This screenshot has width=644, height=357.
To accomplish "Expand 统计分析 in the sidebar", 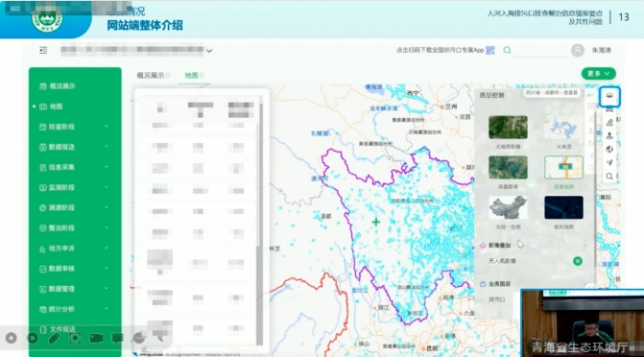I will point(74,309).
